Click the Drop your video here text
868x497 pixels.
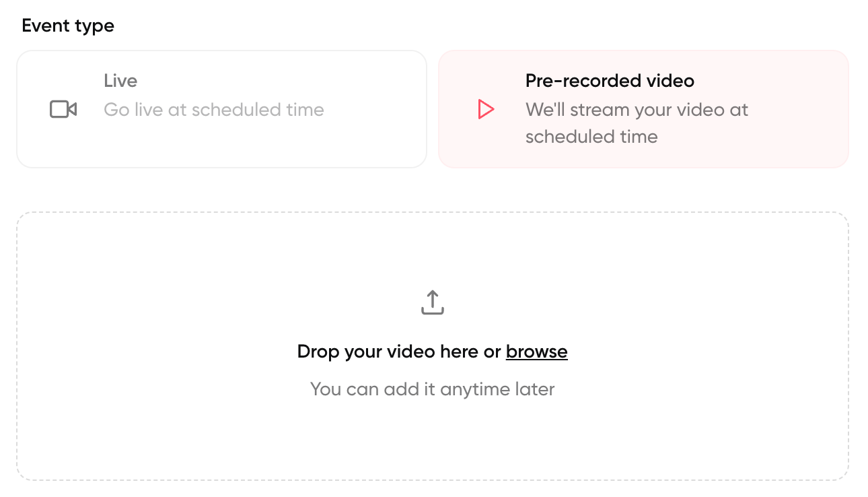398,351
